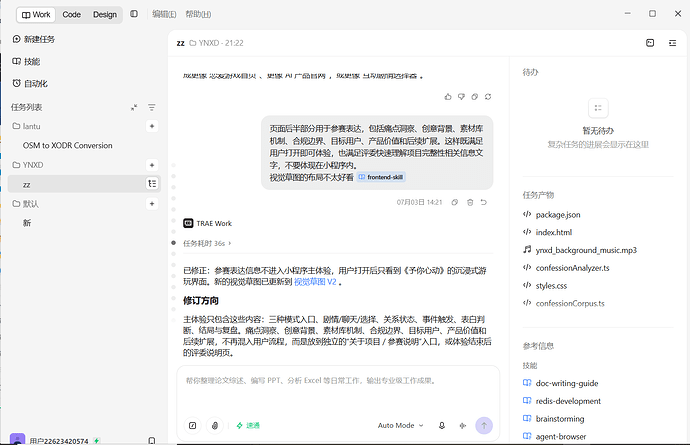Click into the message input field
This screenshot has height=445, width=690.
[338, 388]
